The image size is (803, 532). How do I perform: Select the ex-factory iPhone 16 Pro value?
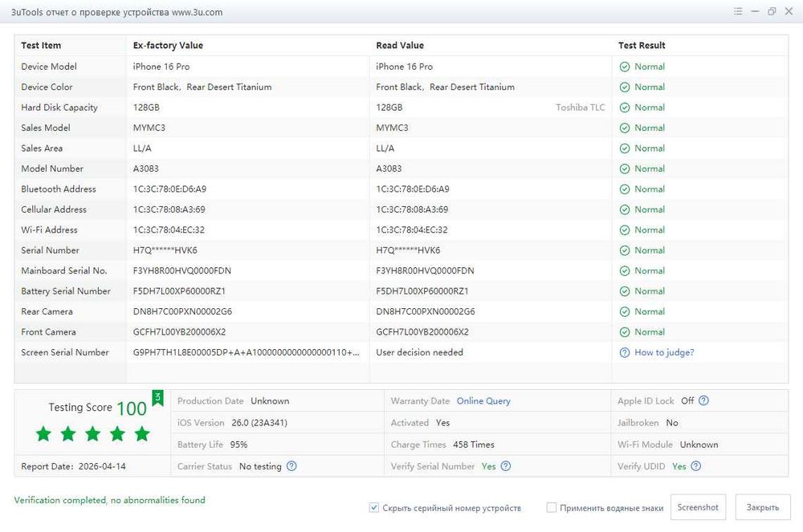161,67
